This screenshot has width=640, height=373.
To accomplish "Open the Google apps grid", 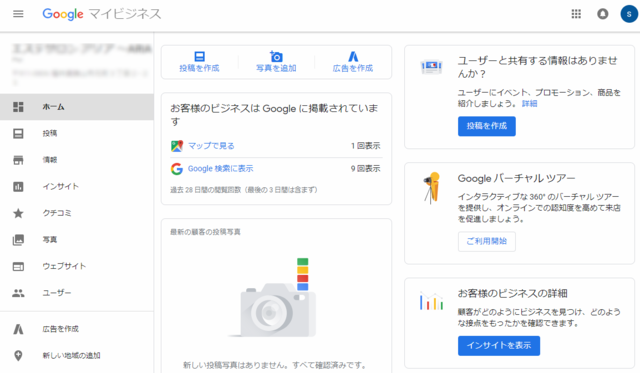I will tap(576, 14).
